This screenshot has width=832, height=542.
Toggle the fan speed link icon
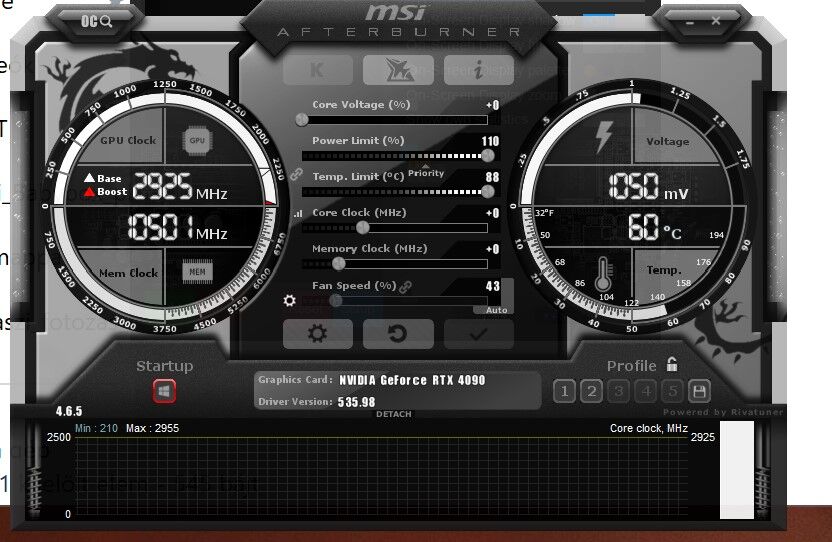click(x=405, y=287)
